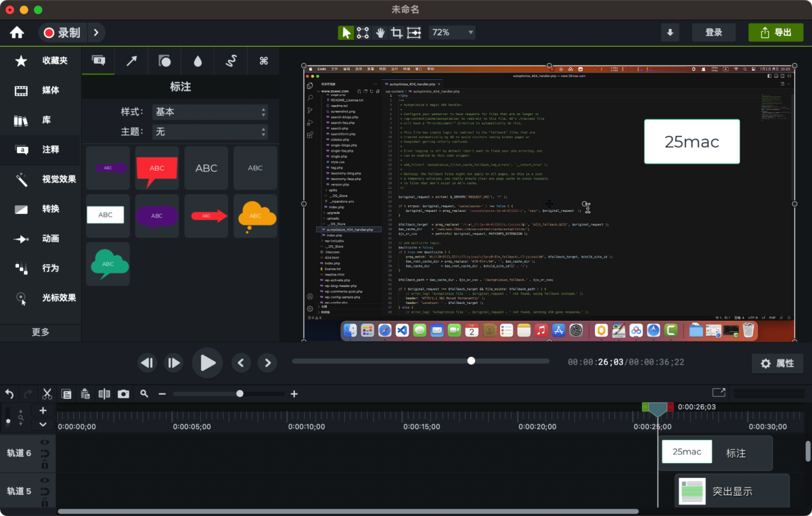
Task: Switch to the shapes annotation tab
Action: (164, 61)
